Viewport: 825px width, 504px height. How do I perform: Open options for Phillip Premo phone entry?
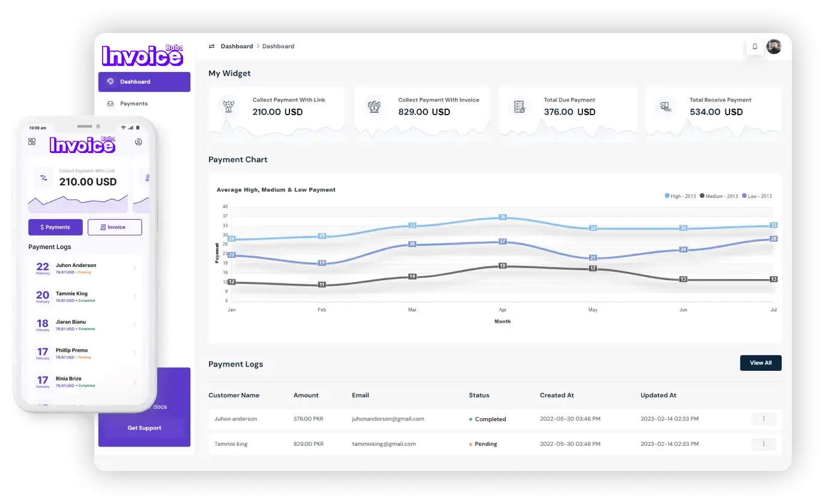(134, 353)
